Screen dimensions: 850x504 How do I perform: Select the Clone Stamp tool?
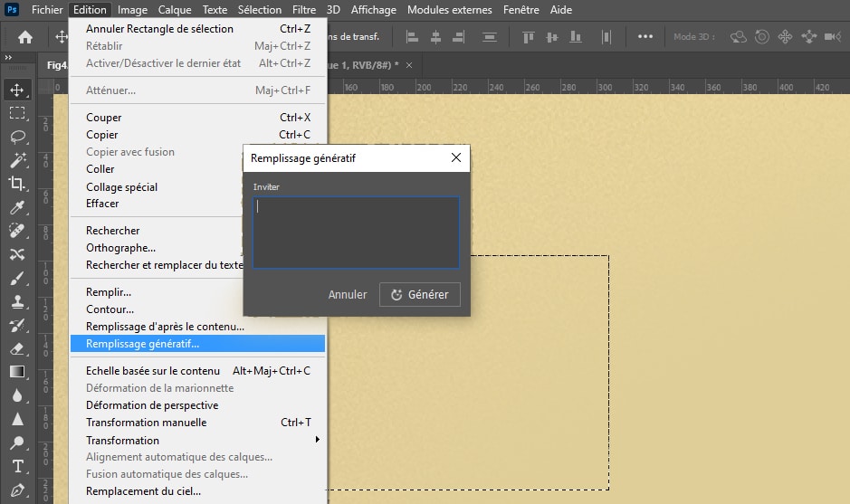click(17, 302)
